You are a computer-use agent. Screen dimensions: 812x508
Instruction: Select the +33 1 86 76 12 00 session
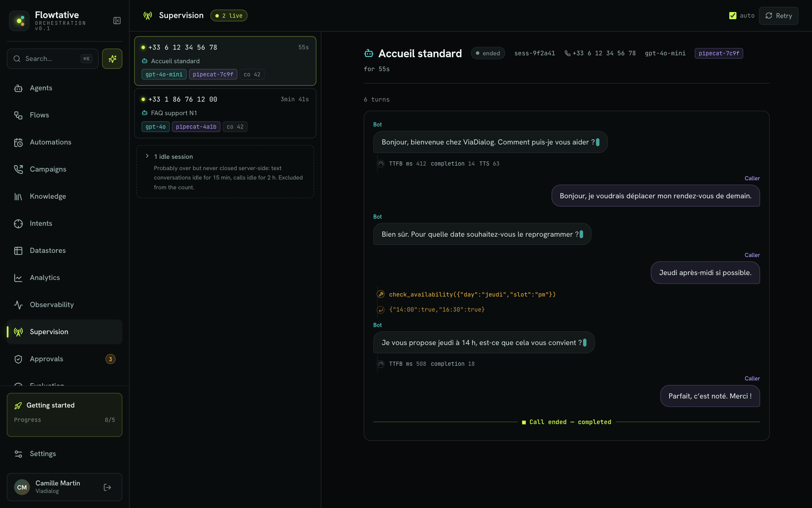(225, 113)
